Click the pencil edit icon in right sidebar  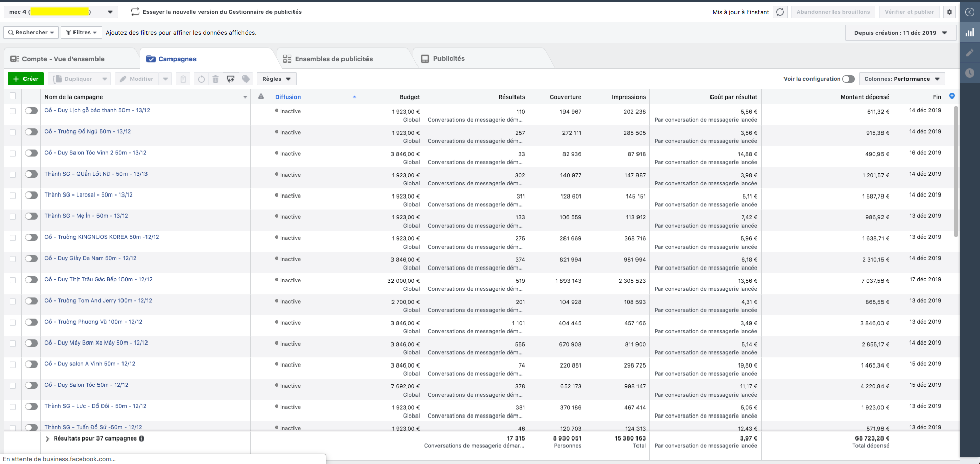969,53
